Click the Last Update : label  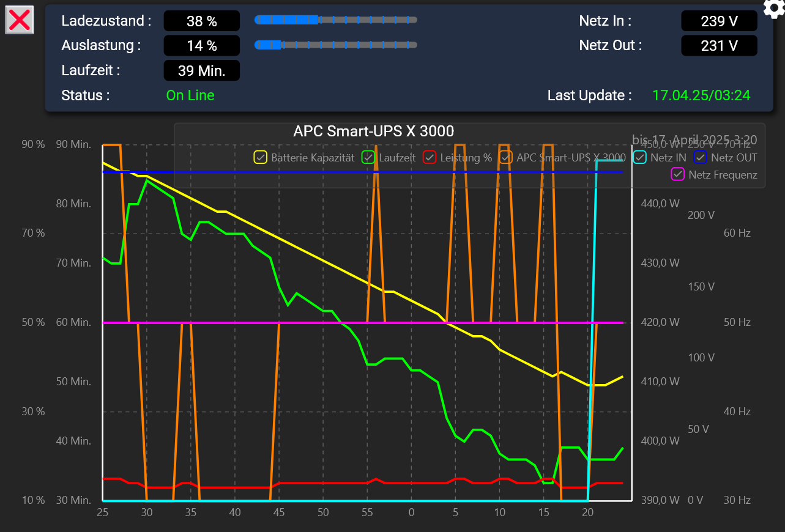(590, 95)
